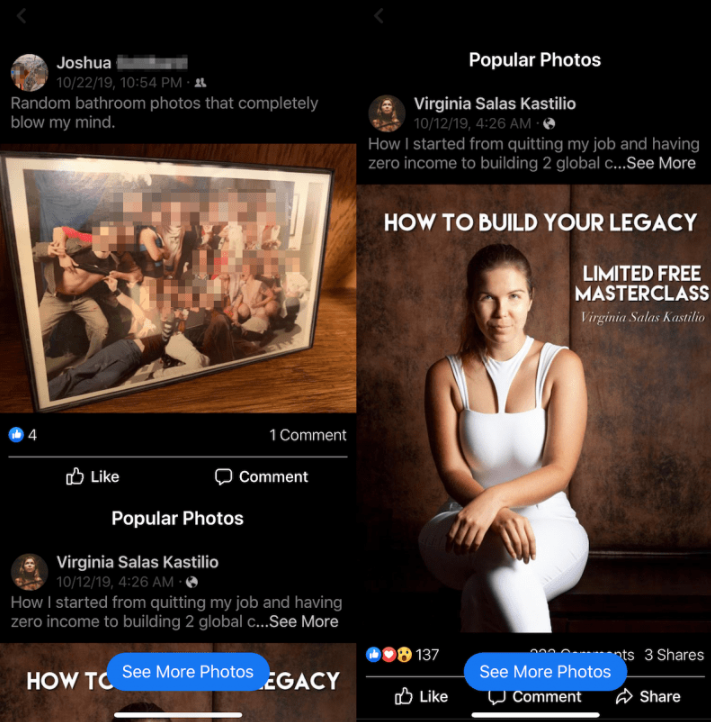This screenshot has width=711, height=722.
Task: Click See More Photos button on left
Action: [188, 672]
